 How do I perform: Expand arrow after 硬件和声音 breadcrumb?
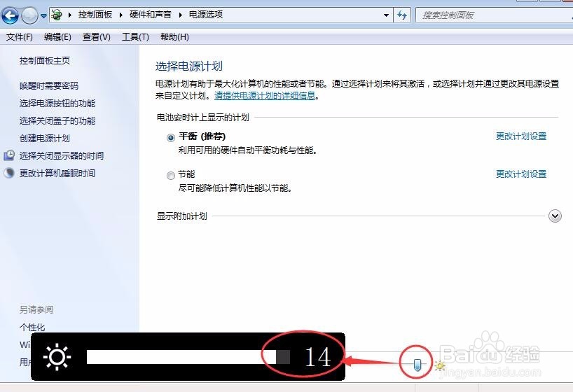[180, 15]
